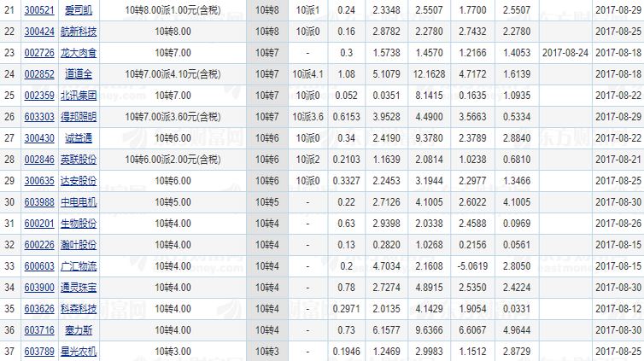The height and width of the screenshot is (361, 644).
Task: Open stock code link 300521
Action: click(39, 10)
